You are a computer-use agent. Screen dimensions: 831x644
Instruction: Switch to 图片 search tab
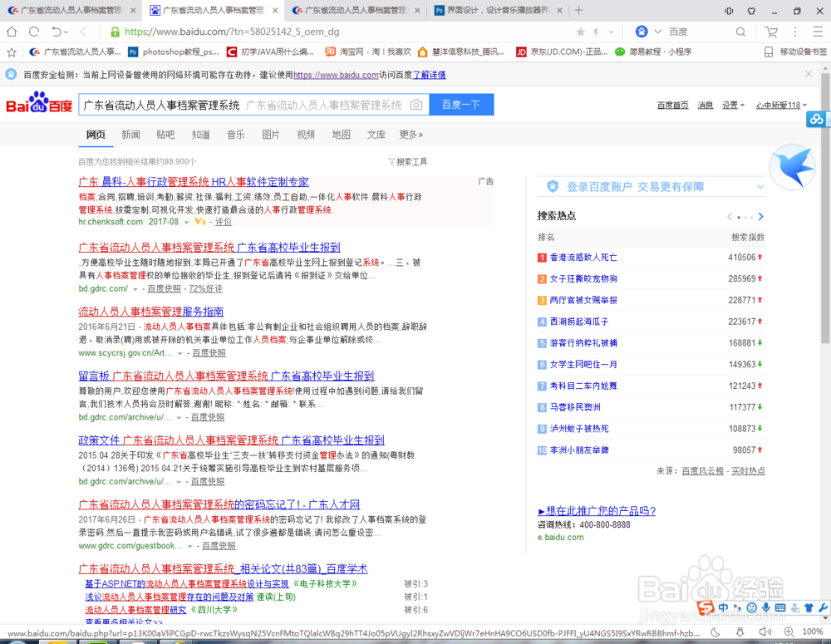coord(270,135)
